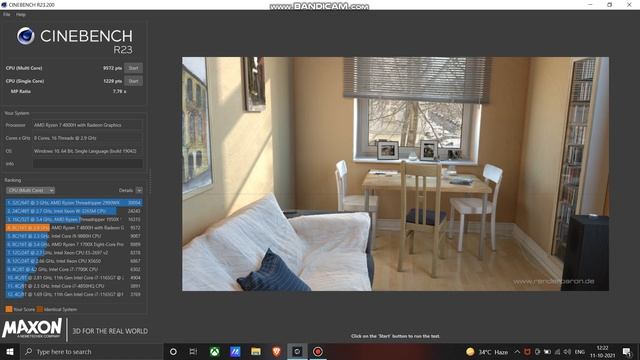Select rank 5 Intel Core i9-9880H row

(x=74, y=236)
